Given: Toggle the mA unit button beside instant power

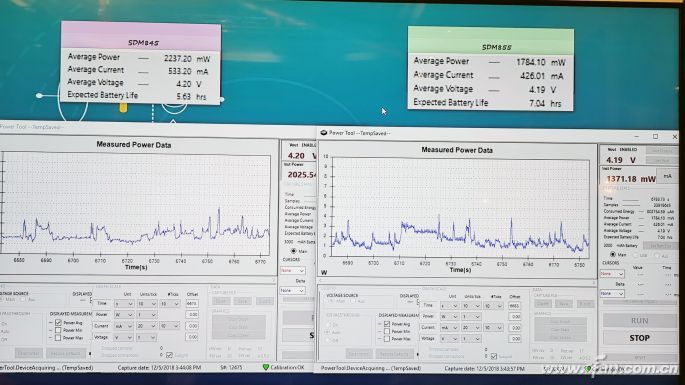Looking at the screenshot, I should click(668, 177).
